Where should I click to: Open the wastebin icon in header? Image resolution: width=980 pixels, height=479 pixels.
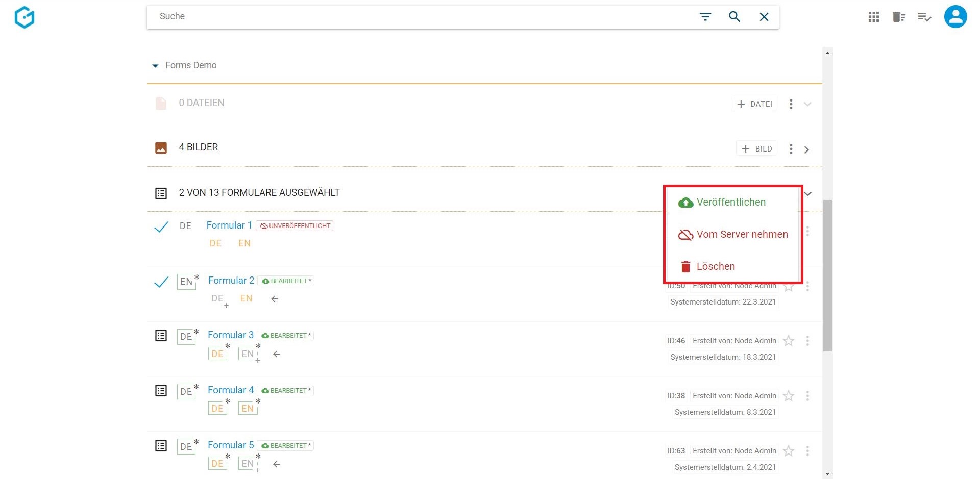tap(898, 17)
